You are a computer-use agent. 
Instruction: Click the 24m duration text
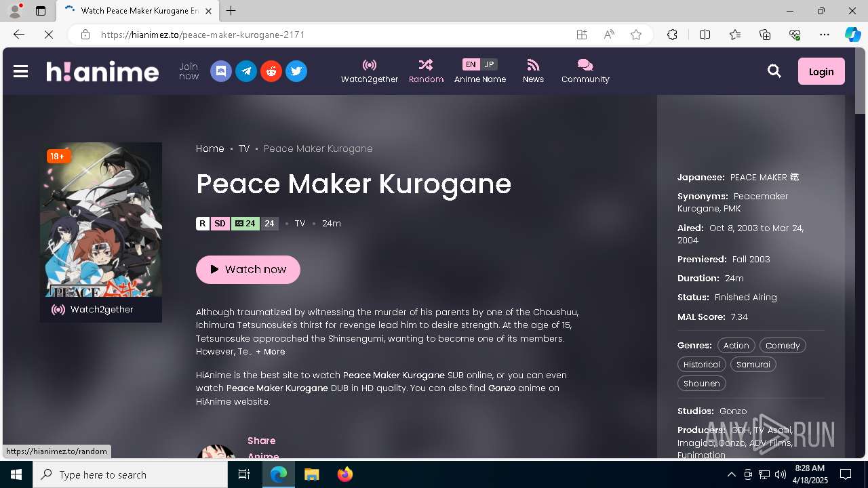pos(332,224)
